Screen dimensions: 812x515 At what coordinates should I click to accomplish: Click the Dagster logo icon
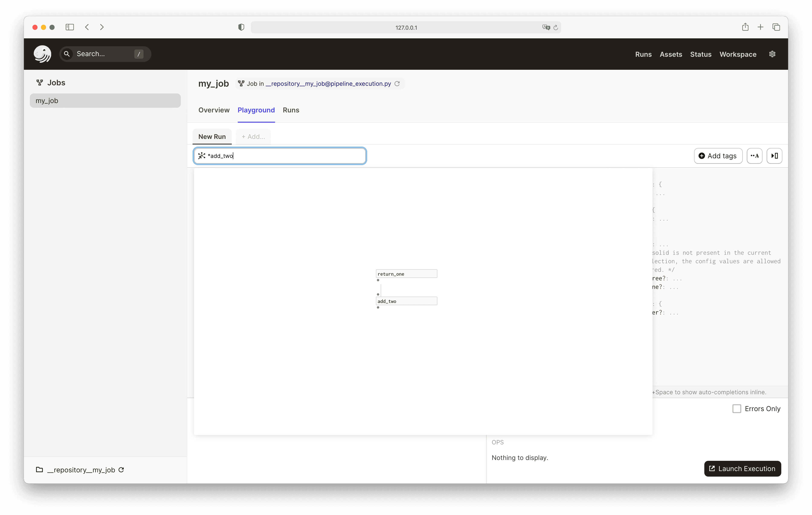pyautogui.click(x=42, y=54)
